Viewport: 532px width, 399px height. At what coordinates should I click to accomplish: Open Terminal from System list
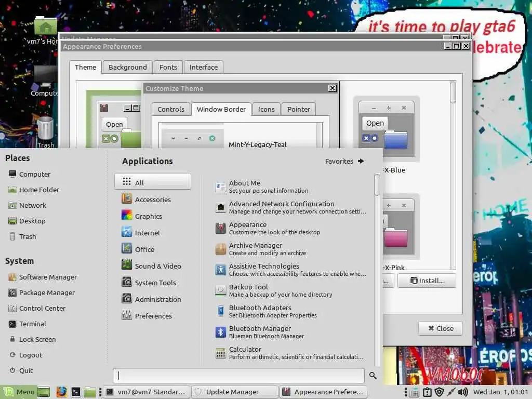[x=27, y=324]
